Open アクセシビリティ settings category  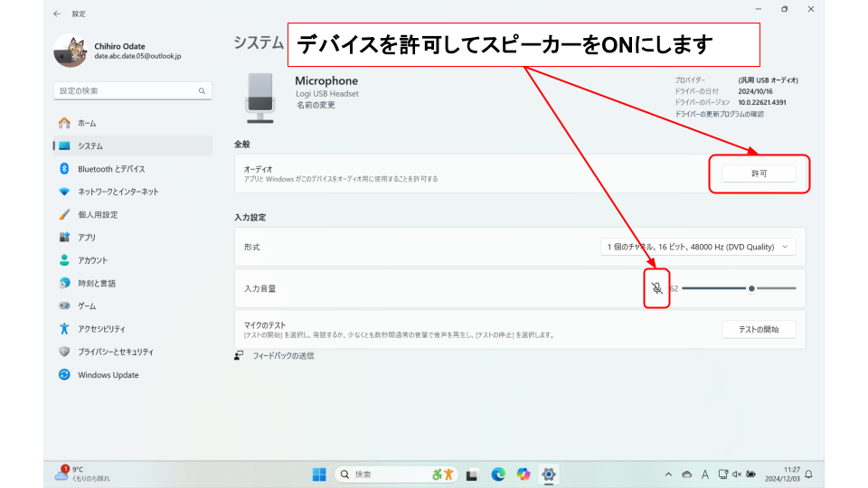click(x=101, y=329)
